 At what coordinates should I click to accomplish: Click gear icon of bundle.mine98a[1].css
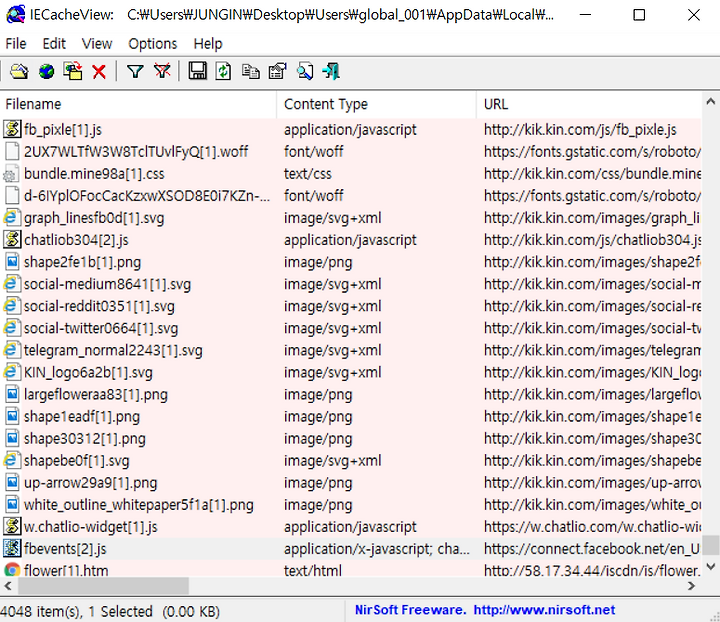pos(11,174)
